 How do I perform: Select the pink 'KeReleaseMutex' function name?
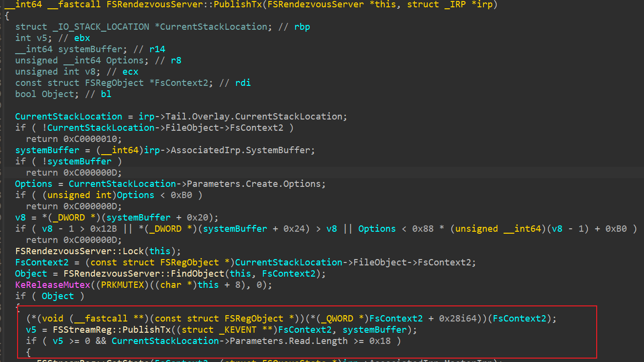(53, 285)
